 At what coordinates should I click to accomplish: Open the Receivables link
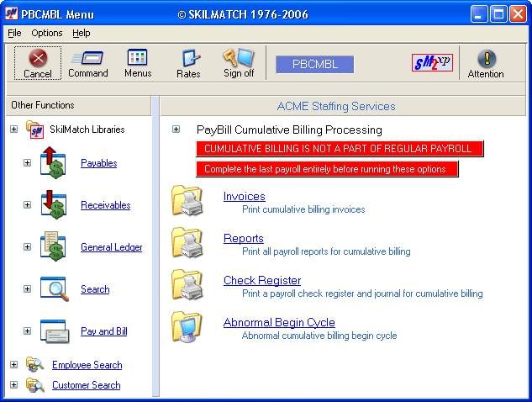click(106, 205)
